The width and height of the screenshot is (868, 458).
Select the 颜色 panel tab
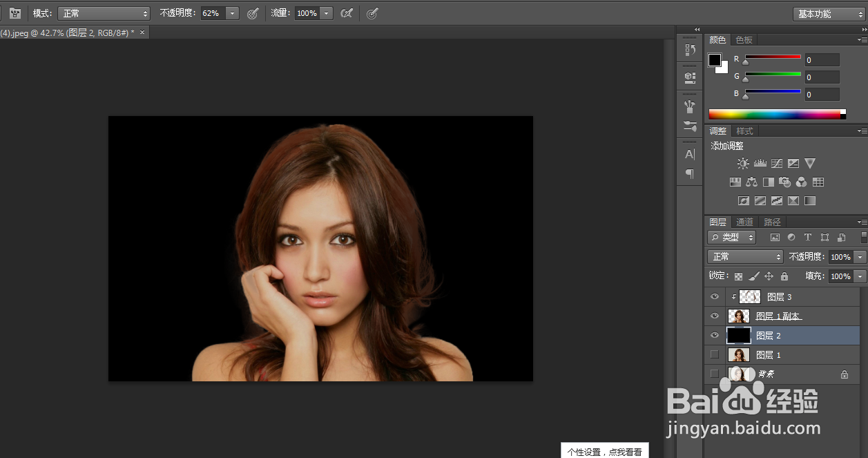click(x=717, y=40)
